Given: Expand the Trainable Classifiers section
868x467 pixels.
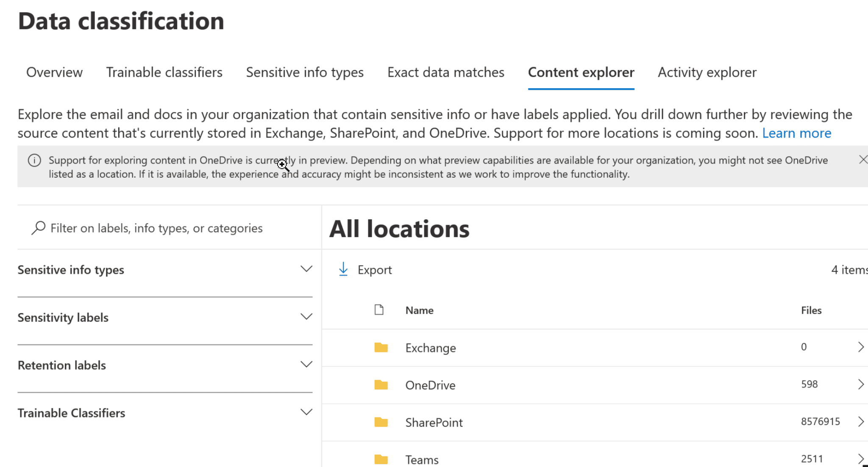Looking at the screenshot, I should 306,411.
